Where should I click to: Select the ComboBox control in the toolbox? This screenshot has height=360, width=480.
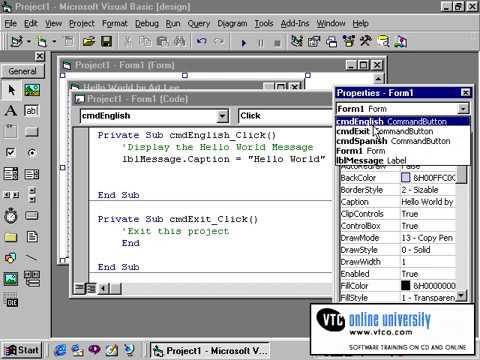(x=11, y=174)
